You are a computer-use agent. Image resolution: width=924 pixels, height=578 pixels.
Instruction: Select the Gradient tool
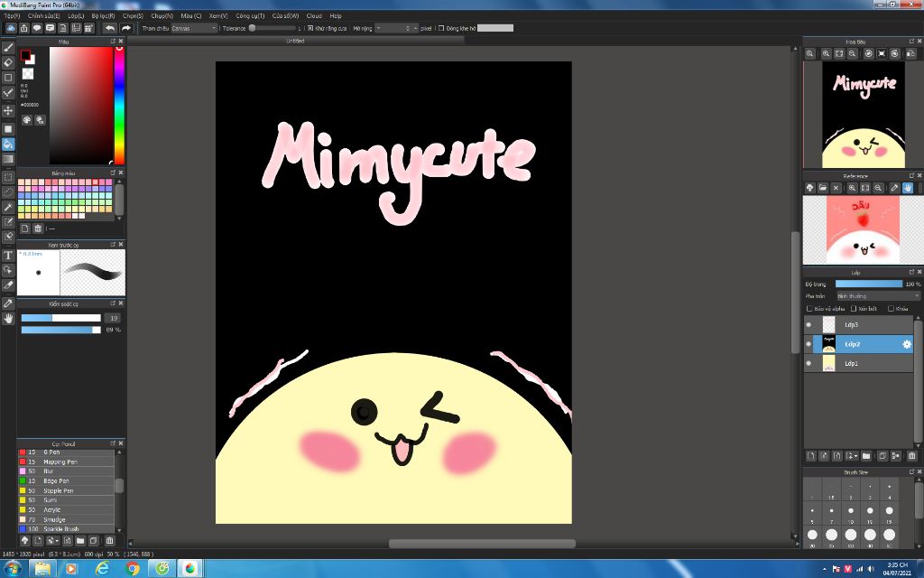8,159
